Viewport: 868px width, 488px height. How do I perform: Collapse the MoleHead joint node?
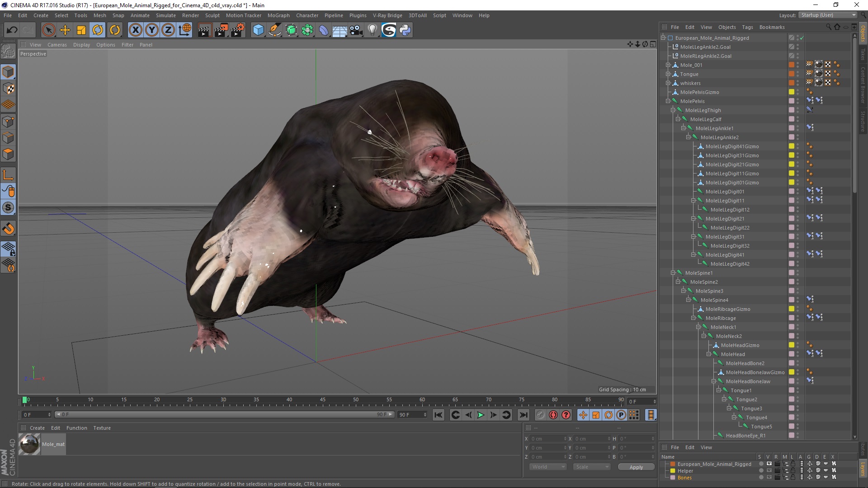[x=709, y=354]
